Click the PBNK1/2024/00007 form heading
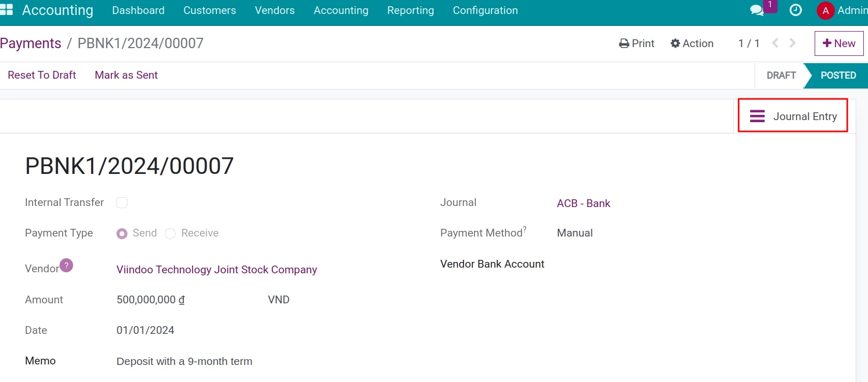This screenshot has height=382, width=868. click(x=129, y=166)
